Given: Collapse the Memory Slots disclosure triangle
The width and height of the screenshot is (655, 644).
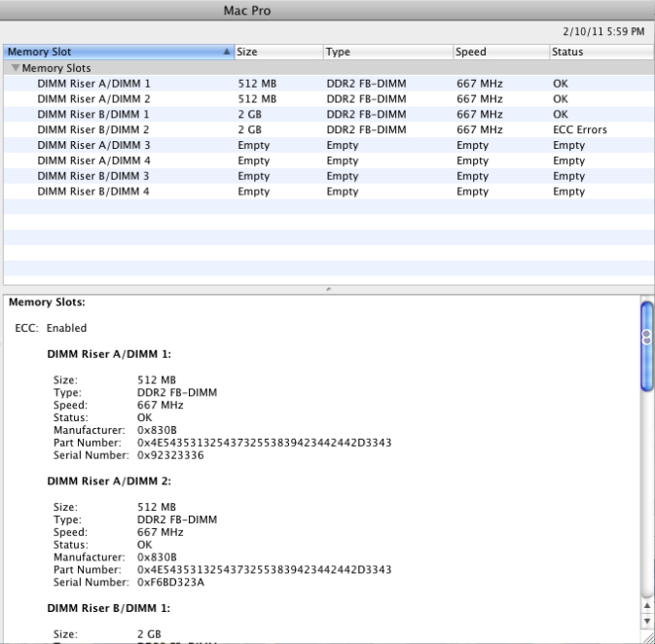Looking at the screenshot, I should pyautogui.click(x=16, y=67).
